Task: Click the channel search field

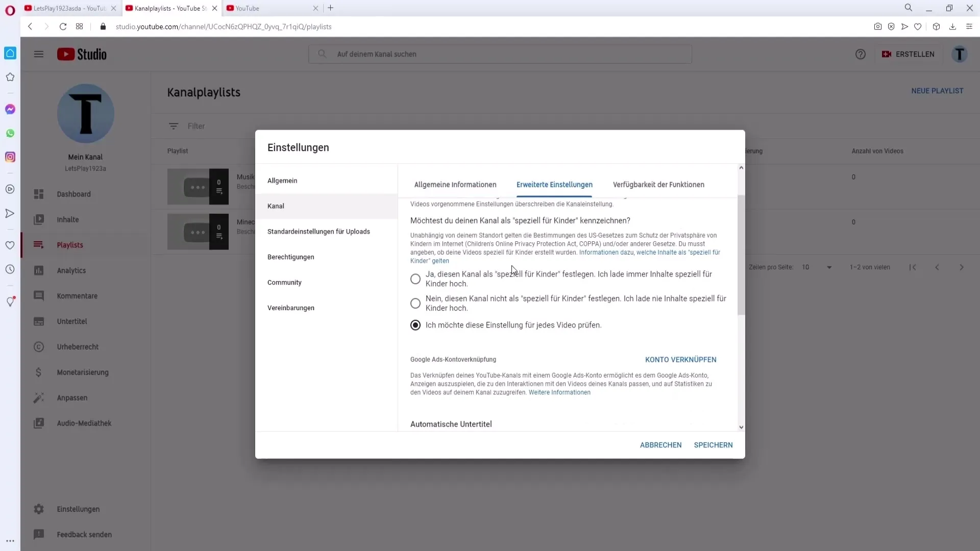Action: [500, 54]
